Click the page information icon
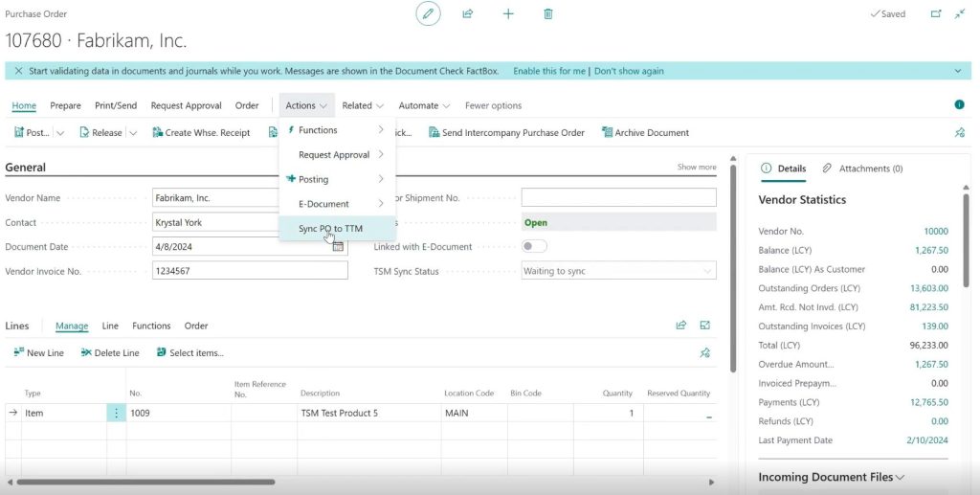The image size is (980, 495). [959, 105]
